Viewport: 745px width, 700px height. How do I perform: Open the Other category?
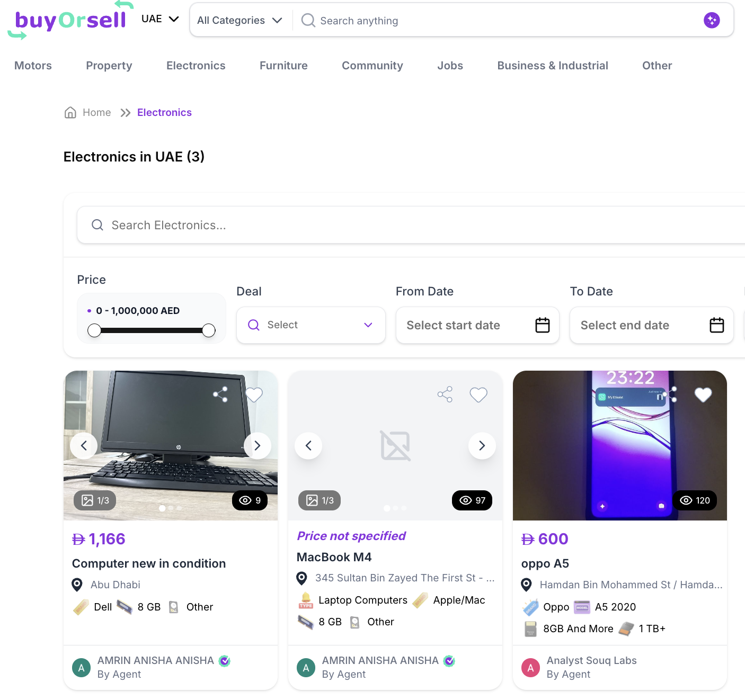click(657, 66)
